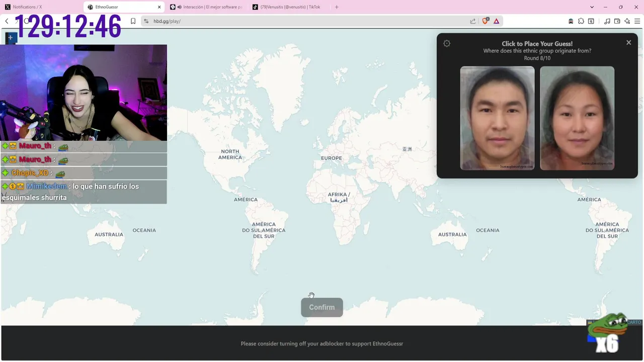This screenshot has height=362, width=644.
Task: Open the site information icon in address bar
Action: 146,21
